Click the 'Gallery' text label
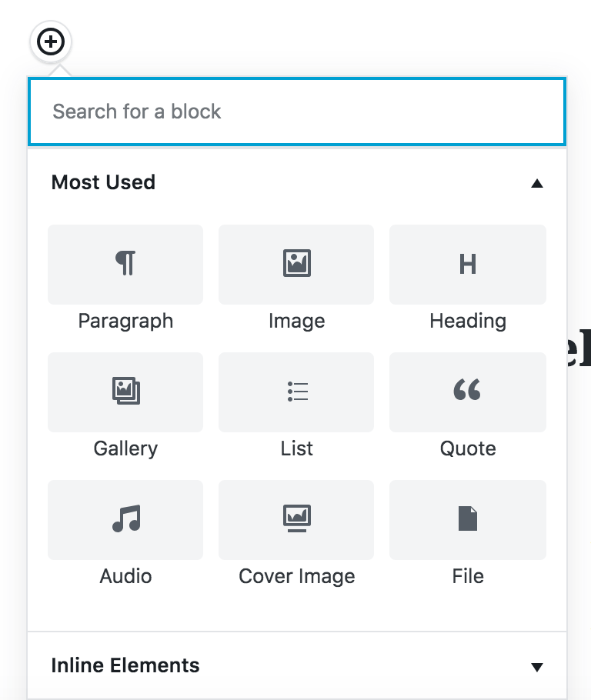 tap(125, 448)
